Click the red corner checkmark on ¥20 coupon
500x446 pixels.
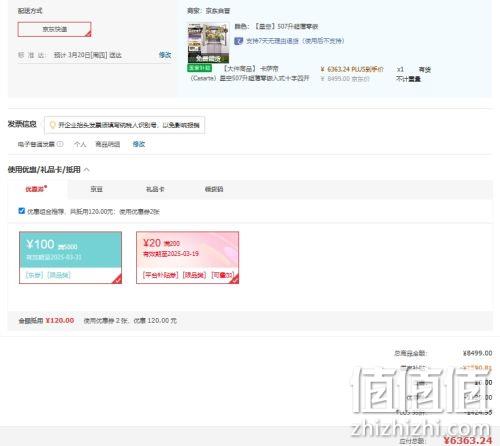coord(235,279)
